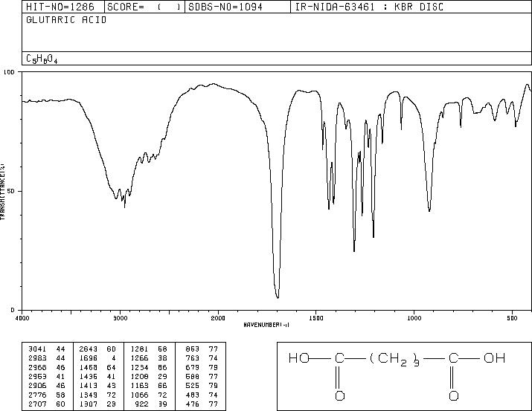Viewport: 532px width, 411px height.
Task: Click the TRANSMITTANCE vertical axis title
Action: (2, 191)
